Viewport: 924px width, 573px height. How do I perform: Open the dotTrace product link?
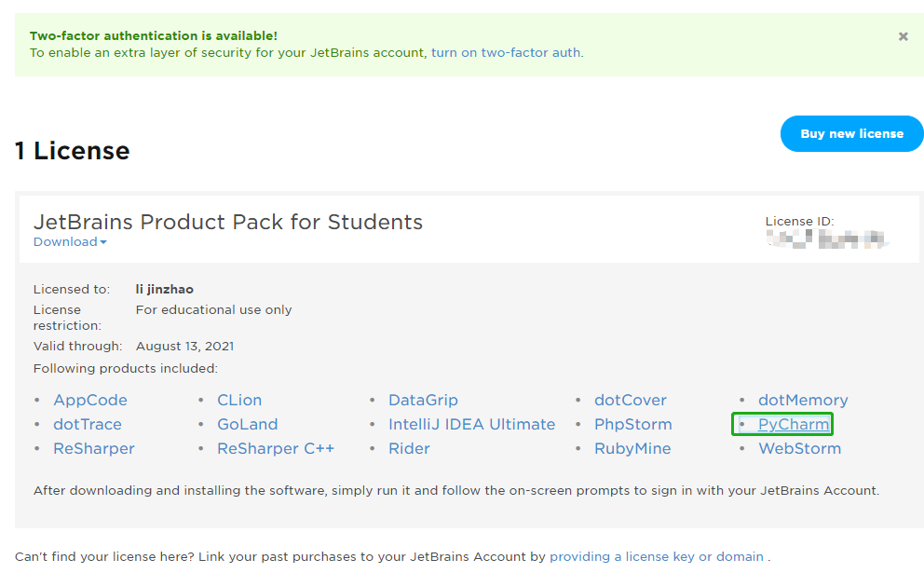88,424
